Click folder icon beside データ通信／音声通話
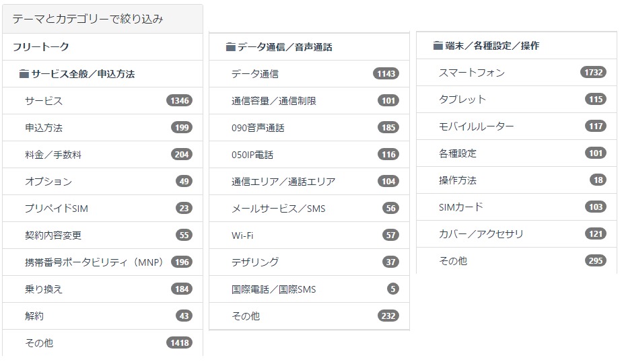The image size is (622, 364). pyautogui.click(x=231, y=47)
